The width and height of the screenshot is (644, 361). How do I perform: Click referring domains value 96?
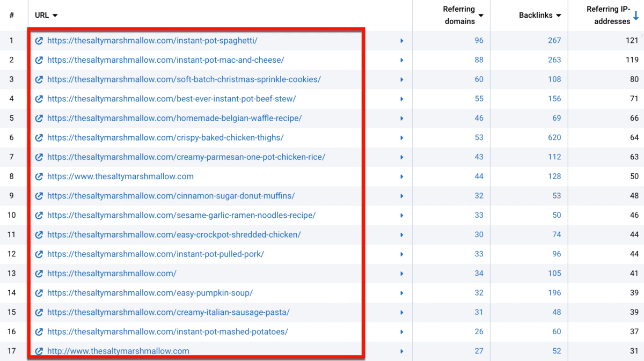tap(479, 41)
